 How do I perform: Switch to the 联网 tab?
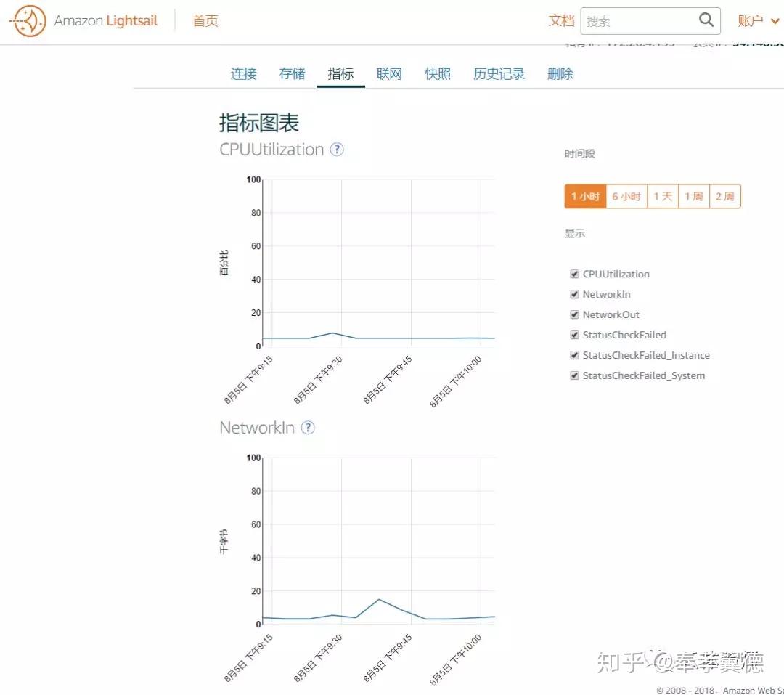tap(389, 73)
